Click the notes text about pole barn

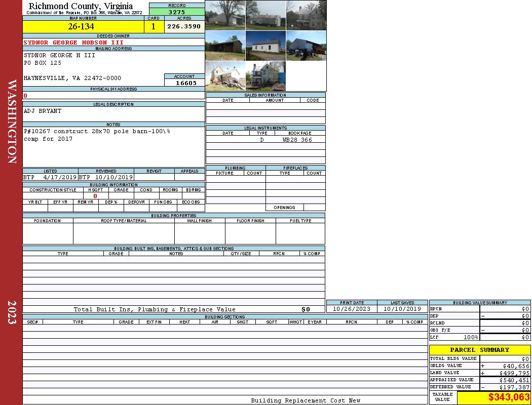(x=96, y=132)
